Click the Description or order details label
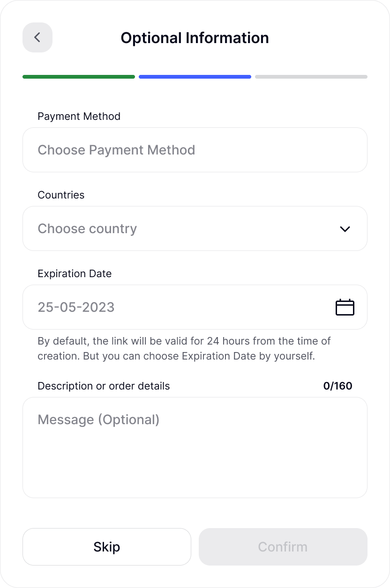Screen dimensions: 390x588 click(x=104, y=386)
